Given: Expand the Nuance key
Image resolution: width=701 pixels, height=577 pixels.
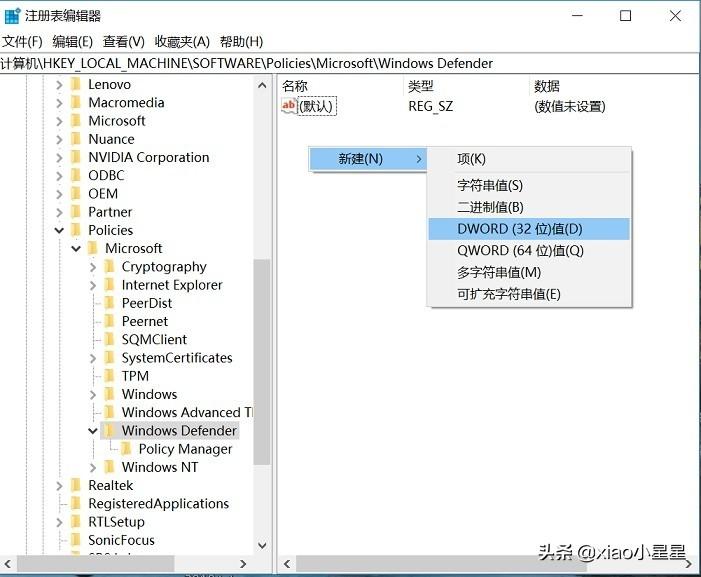Looking at the screenshot, I should pyautogui.click(x=59, y=139).
